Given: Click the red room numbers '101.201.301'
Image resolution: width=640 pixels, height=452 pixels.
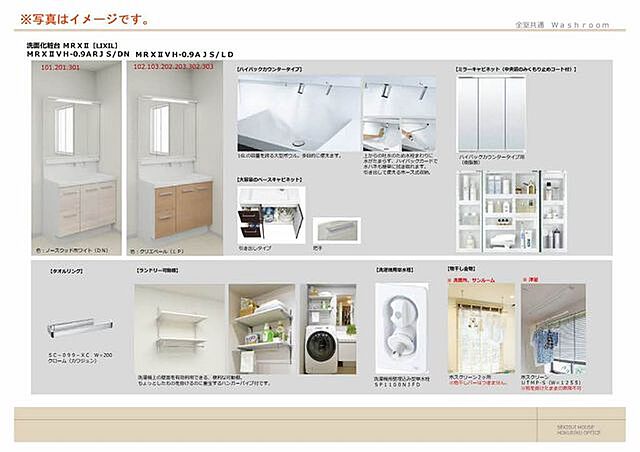Looking at the screenshot, I should pos(60,67).
